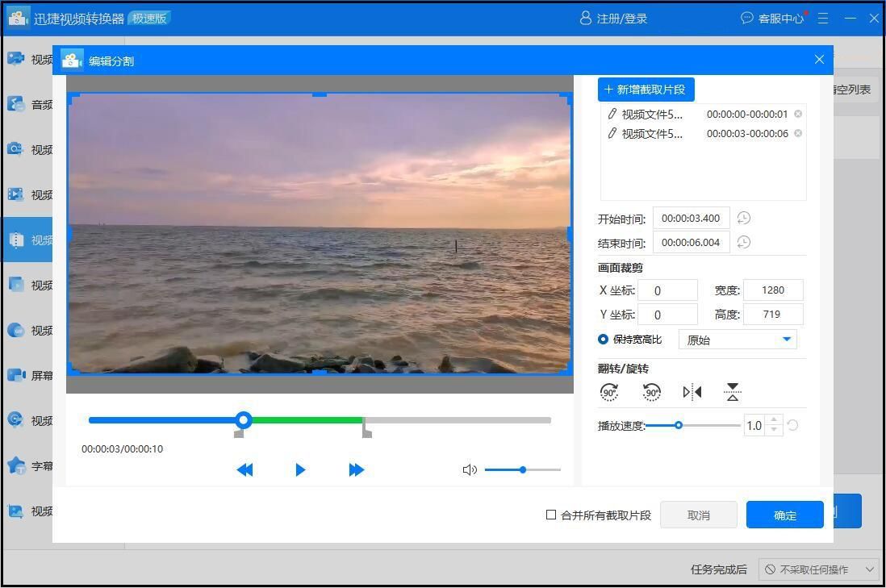This screenshot has height=588, width=886.
Task: Play the video preview
Action: pos(300,469)
